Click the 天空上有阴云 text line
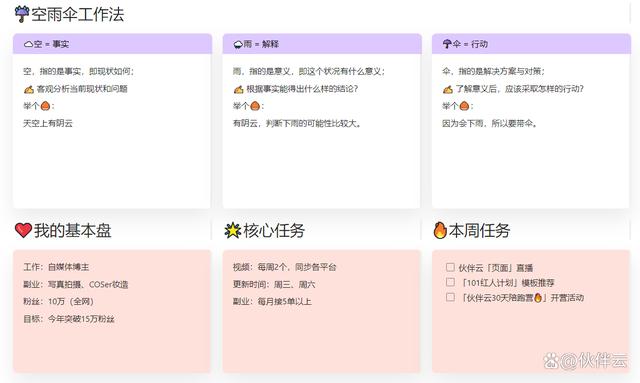The height and width of the screenshot is (383, 640). [x=48, y=123]
